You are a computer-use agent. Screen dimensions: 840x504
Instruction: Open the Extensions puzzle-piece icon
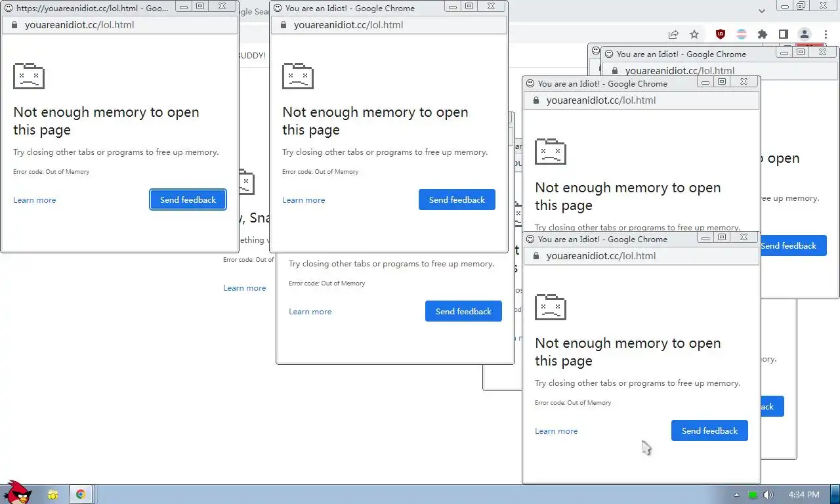point(762,34)
